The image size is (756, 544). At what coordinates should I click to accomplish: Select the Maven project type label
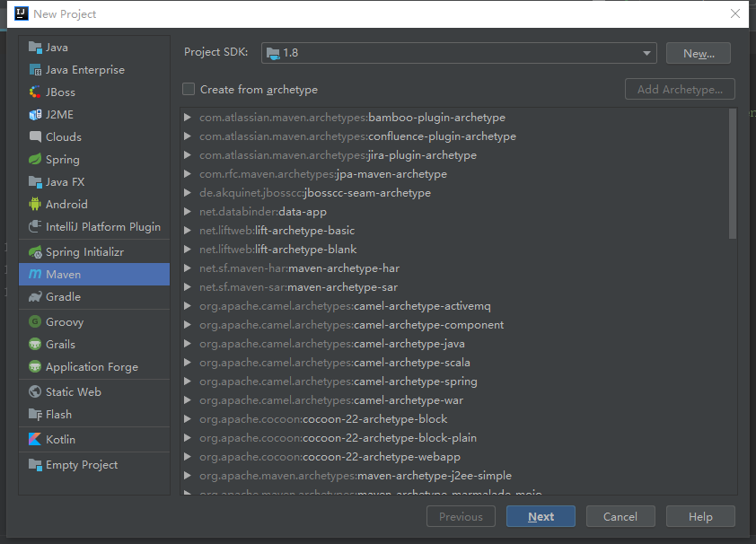[x=63, y=274]
